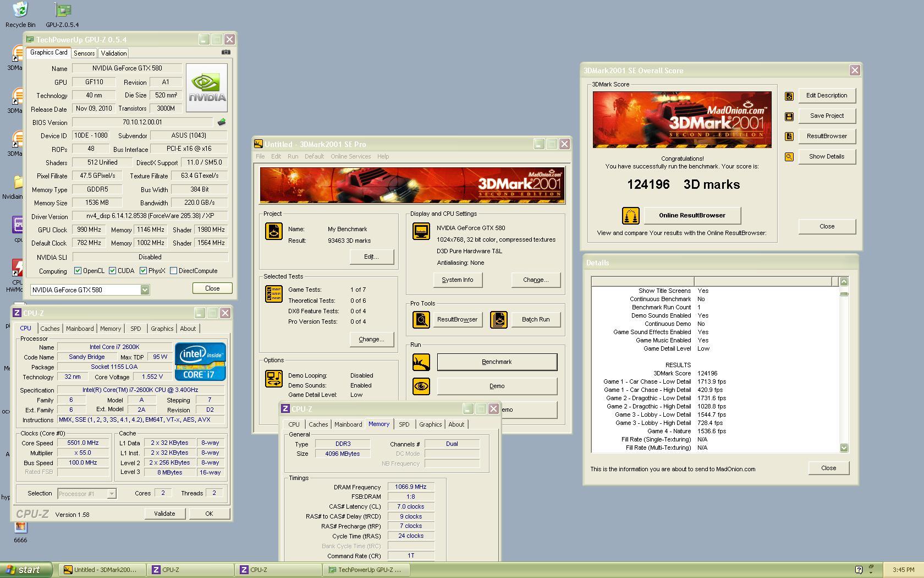The width and height of the screenshot is (924, 578).
Task: Open the GPU-Z.0.5.4 desktop icon
Action: [63, 14]
